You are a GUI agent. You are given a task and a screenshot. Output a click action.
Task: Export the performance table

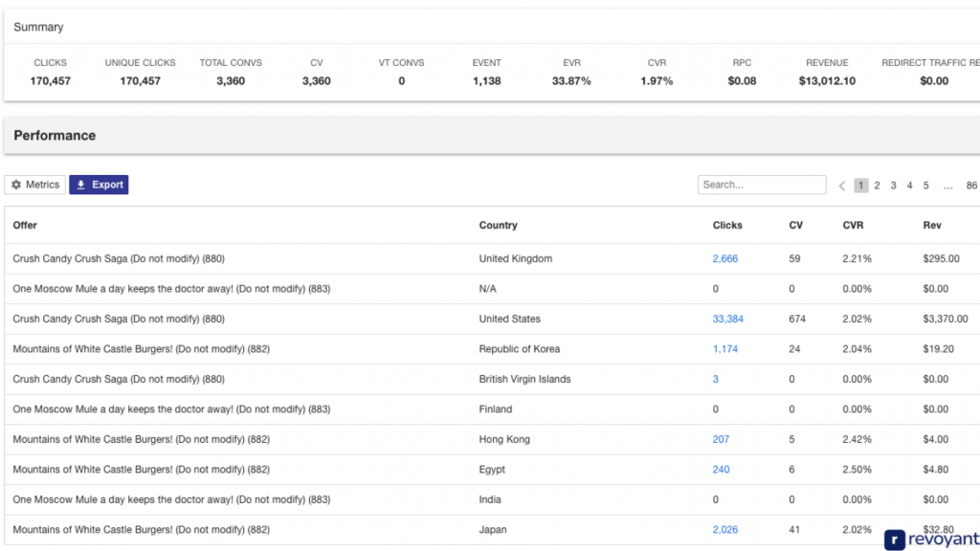point(99,185)
